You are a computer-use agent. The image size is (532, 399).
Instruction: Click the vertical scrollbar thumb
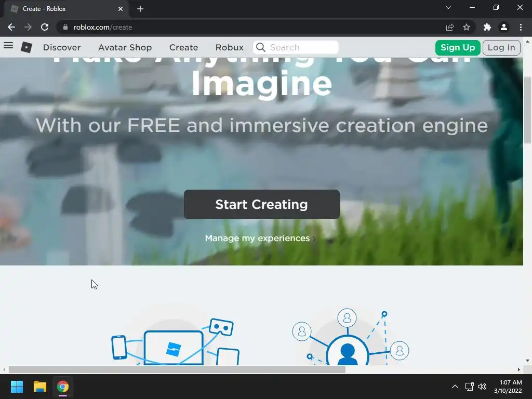click(528, 110)
